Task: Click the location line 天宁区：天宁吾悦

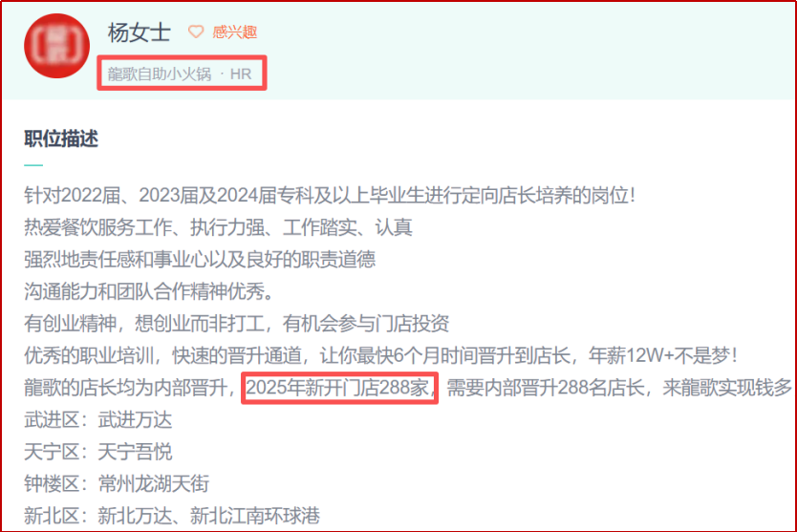Action: coord(98,452)
